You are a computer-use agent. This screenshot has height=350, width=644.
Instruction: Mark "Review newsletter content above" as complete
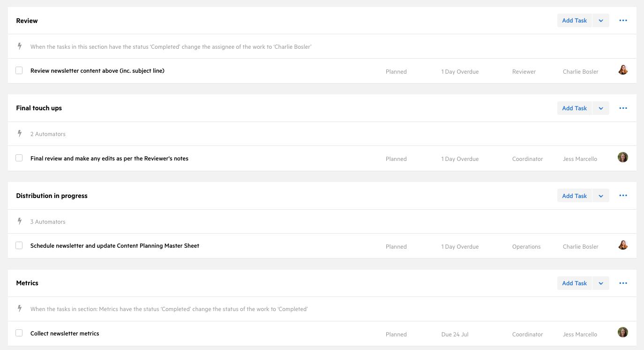[19, 70]
